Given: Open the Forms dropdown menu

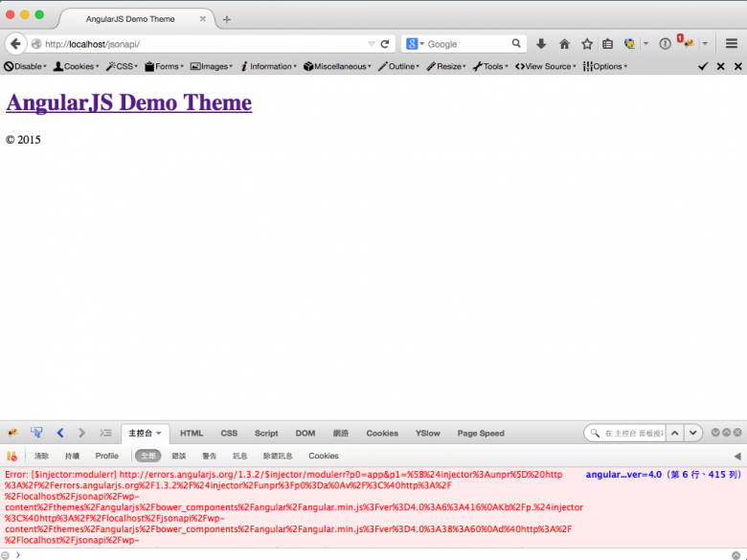Looking at the screenshot, I should tap(165, 67).
